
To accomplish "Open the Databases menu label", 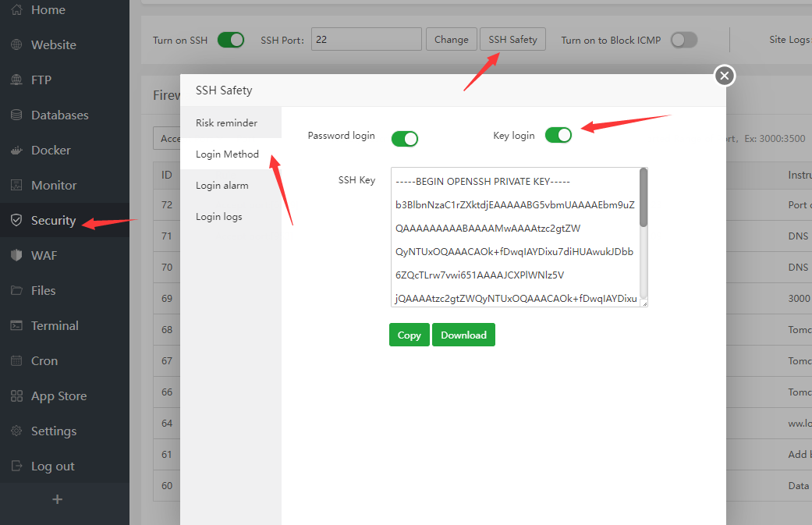I will pos(59,115).
